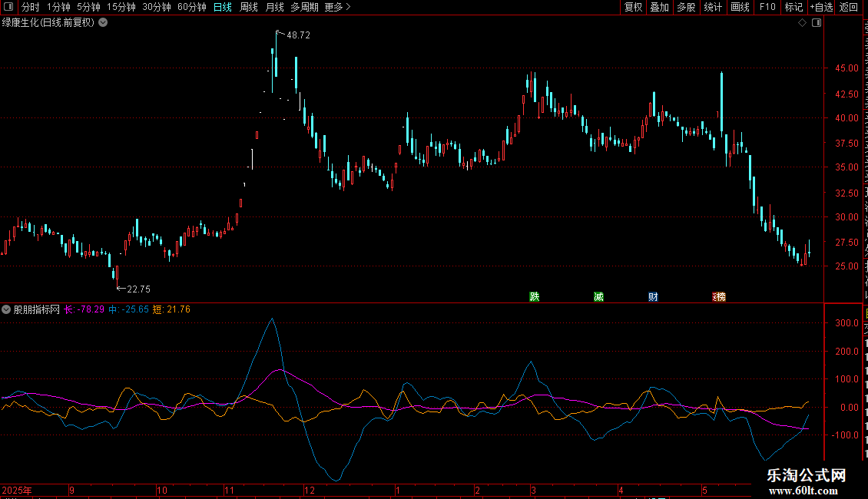
Task: Select the 15分钟 period tab
Action: 121,7
